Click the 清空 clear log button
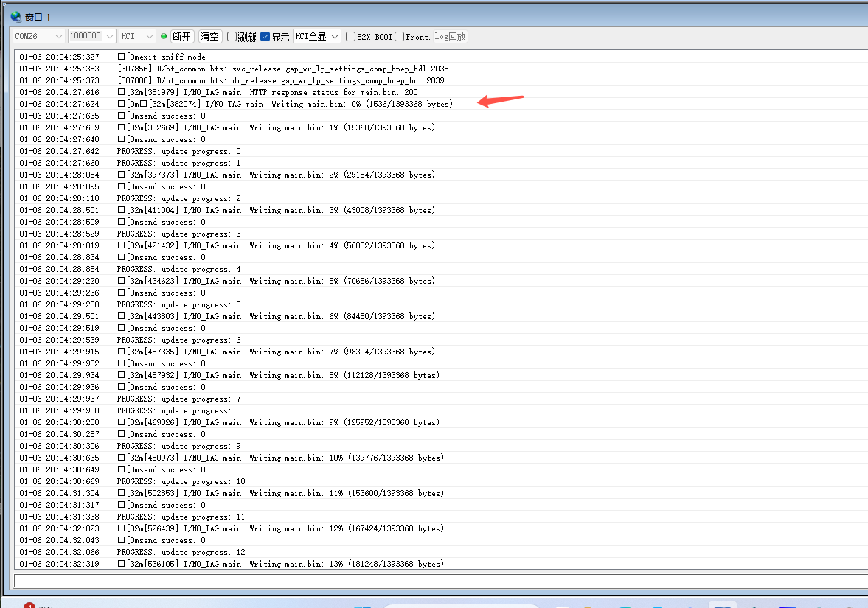868x608 pixels. click(210, 36)
